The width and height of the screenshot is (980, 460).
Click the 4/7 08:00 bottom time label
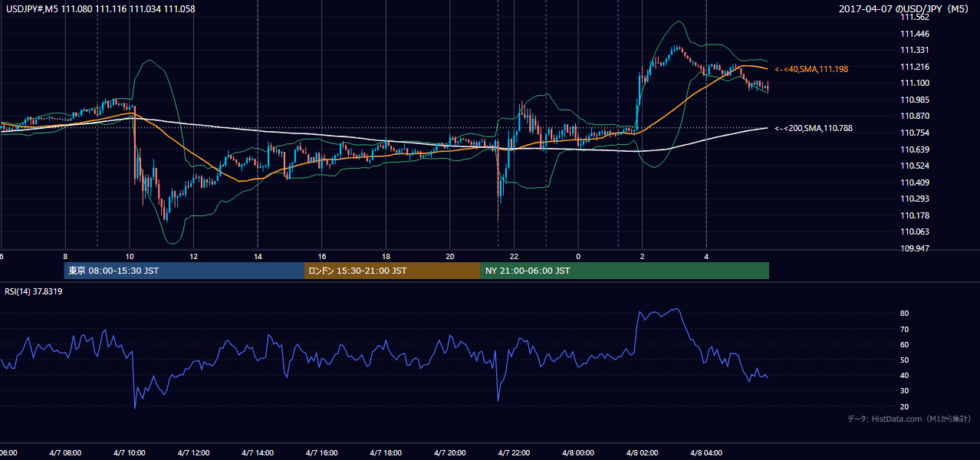(65, 452)
